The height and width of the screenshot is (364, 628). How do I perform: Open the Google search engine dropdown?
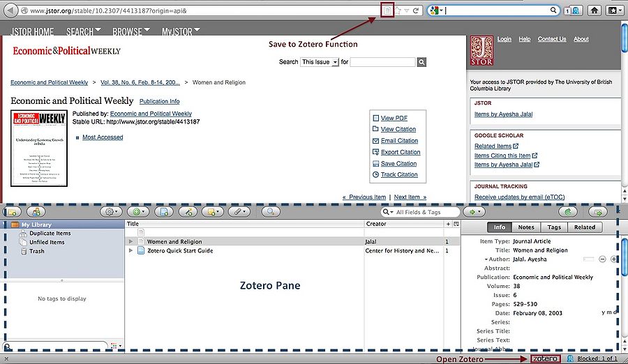[436, 10]
